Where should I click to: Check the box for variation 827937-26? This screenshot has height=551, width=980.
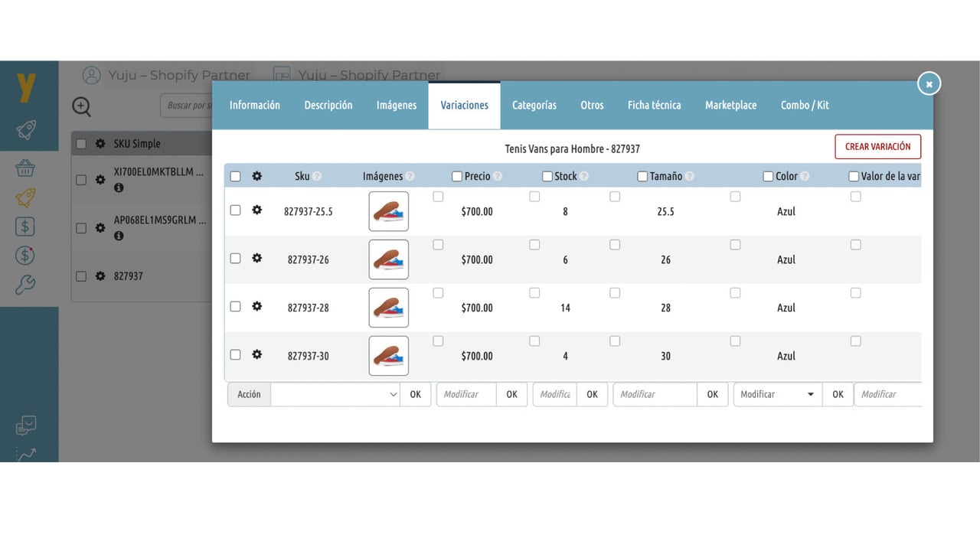(x=235, y=258)
